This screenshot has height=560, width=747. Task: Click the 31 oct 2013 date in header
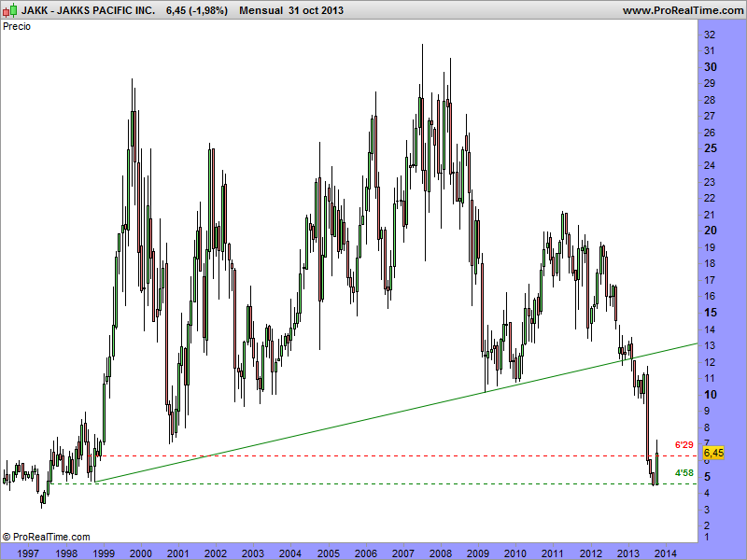(x=316, y=10)
